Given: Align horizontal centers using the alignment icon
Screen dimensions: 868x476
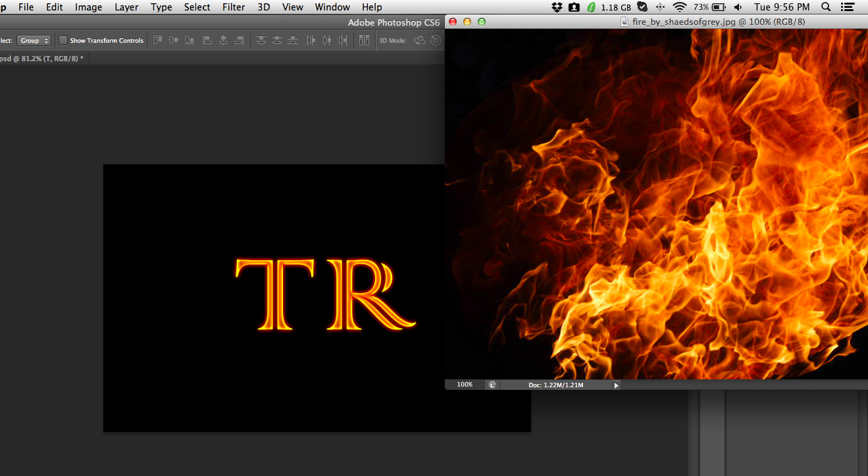Looking at the screenshot, I should [x=223, y=40].
